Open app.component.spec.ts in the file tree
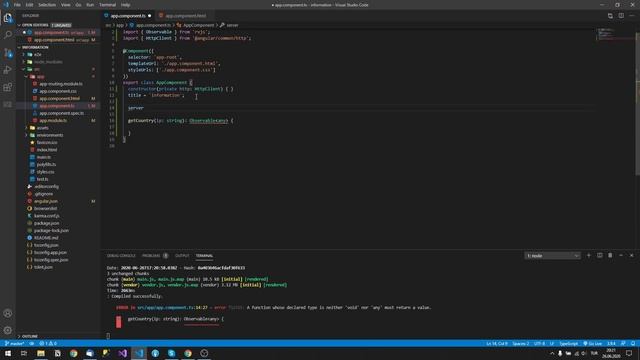 61,113
